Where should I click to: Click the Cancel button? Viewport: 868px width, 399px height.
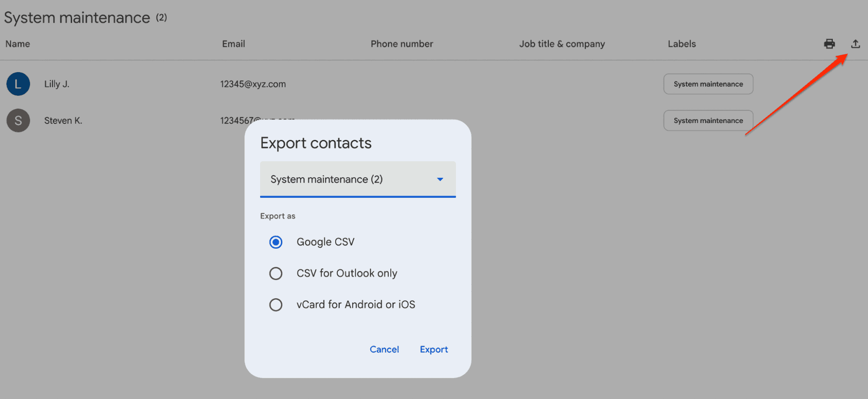[384, 349]
